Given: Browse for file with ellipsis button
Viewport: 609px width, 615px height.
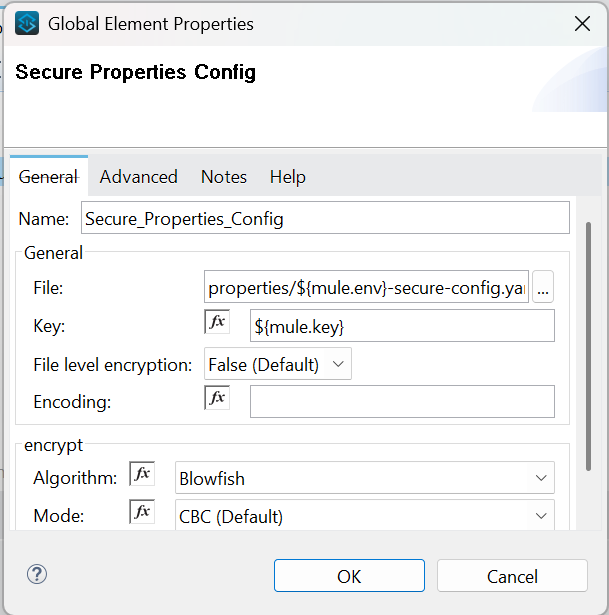Looking at the screenshot, I should 543,288.
